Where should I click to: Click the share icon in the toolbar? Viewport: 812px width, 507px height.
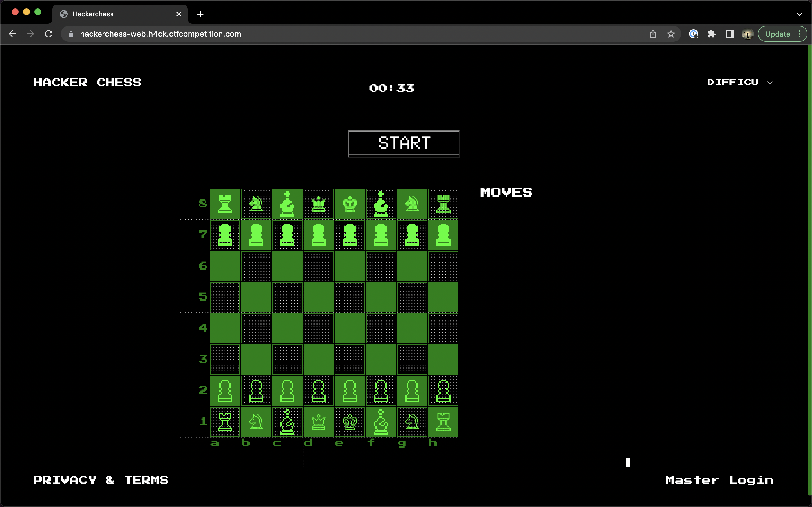tap(652, 34)
